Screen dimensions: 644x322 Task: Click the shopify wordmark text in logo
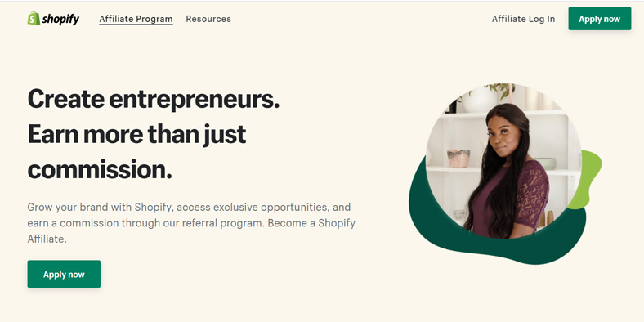(x=60, y=19)
